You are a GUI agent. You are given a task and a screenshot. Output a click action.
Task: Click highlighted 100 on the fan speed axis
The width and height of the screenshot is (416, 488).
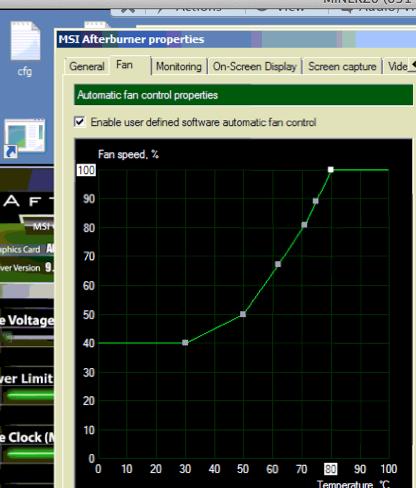86,170
